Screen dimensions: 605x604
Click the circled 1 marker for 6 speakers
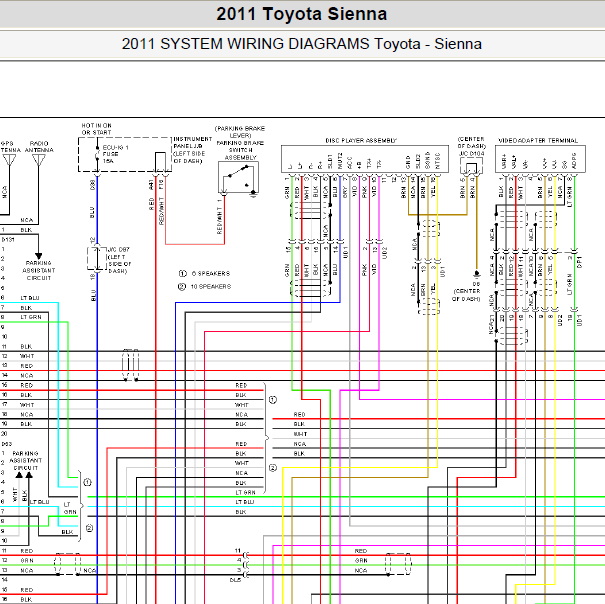(x=182, y=273)
